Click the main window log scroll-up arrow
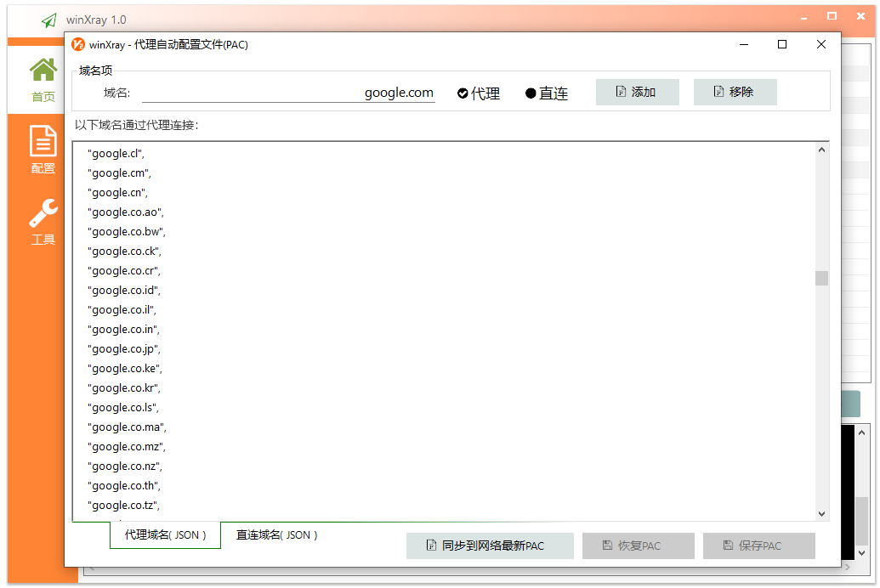This screenshot has width=880, height=588. coord(861,433)
